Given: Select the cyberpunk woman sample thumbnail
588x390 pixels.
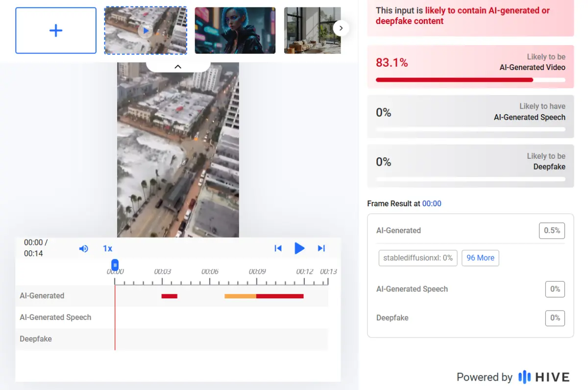Looking at the screenshot, I should click(235, 30).
